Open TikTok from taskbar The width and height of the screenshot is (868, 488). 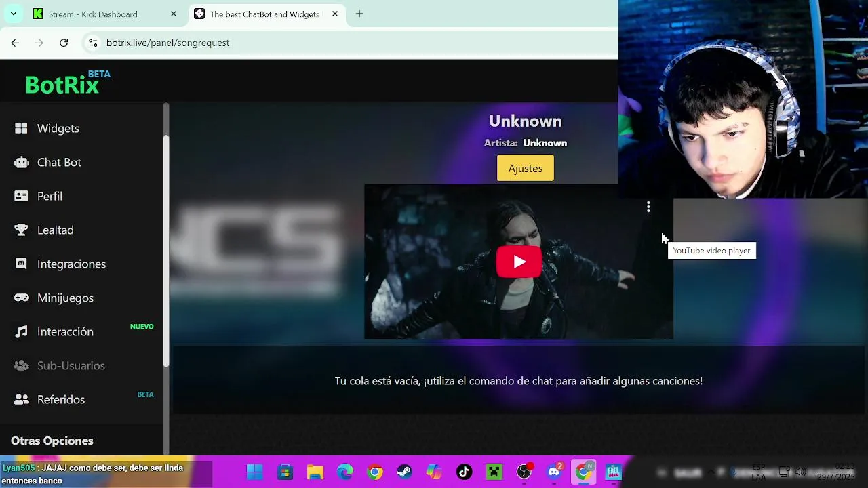click(464, 472)
